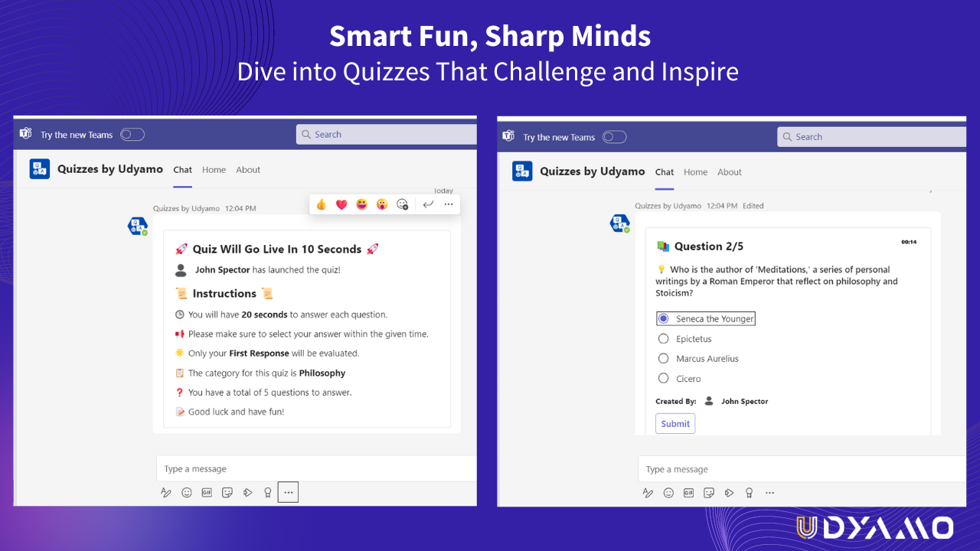Click Instructions heading in quiz card
980x551 pixels.
click(224, 293)
